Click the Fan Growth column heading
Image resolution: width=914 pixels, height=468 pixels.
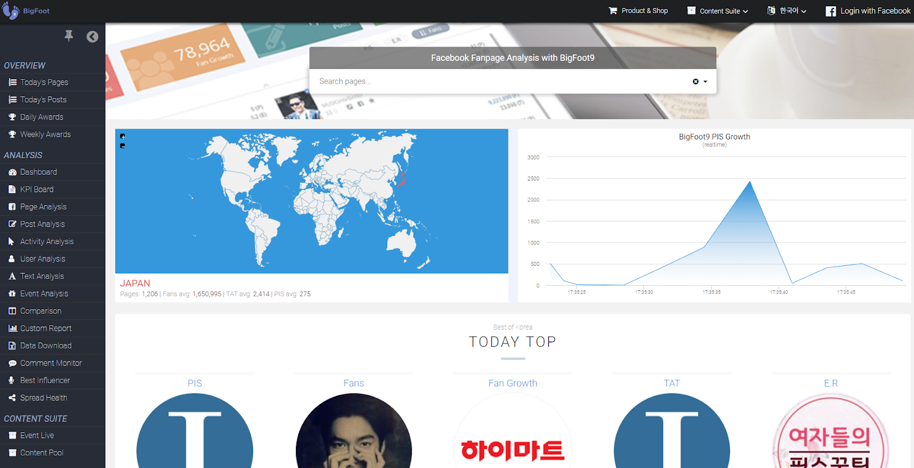[x=513, y=383]
